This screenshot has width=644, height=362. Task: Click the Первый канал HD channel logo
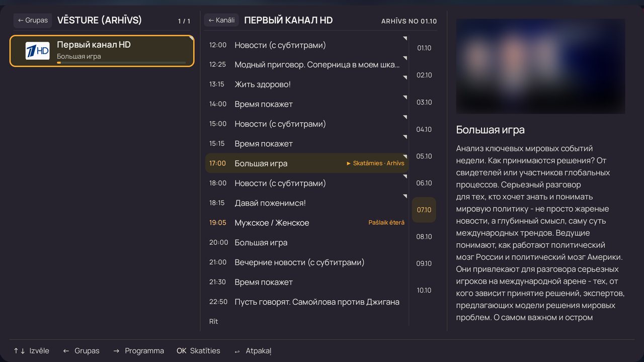pyautogui.click(x=38, y=51)
